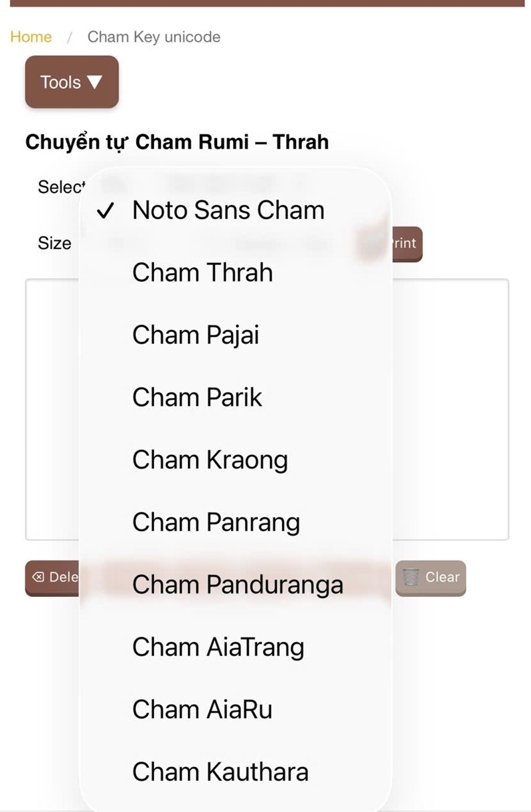Open the Tools dropdown button
Screen dimensions: 531x812
(x=72, y=82)
